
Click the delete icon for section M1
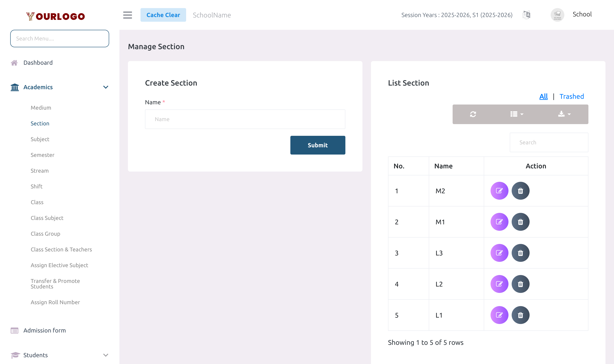coord(520,222)
